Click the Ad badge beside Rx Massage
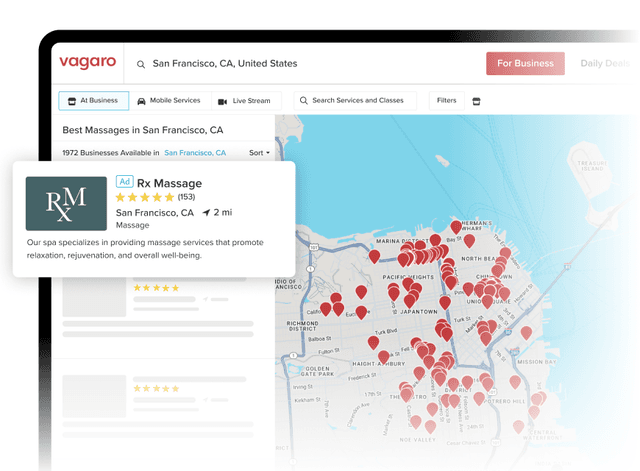The height and width of the screenshot is (471, 640). pyautogui.click(x=124, y=181)
